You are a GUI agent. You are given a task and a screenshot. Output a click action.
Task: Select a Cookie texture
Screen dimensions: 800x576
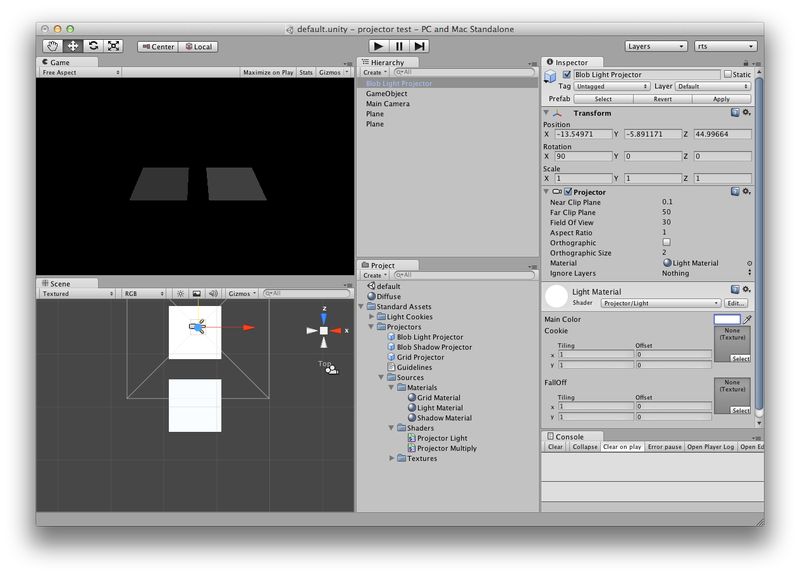pos(740,359)
